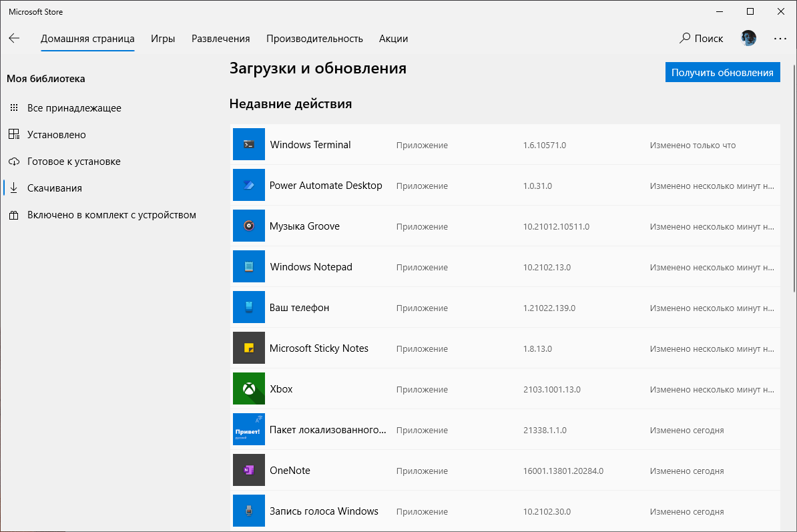
Task: Click the Power Automate Desktop app icon
Action: [x=248, y=185]
